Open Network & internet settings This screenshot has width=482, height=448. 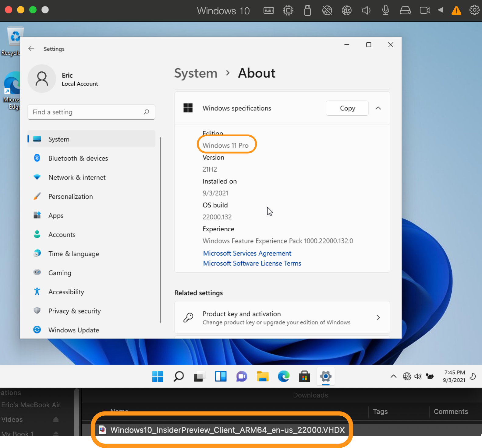pyautogui.click(x=91, y=177)
